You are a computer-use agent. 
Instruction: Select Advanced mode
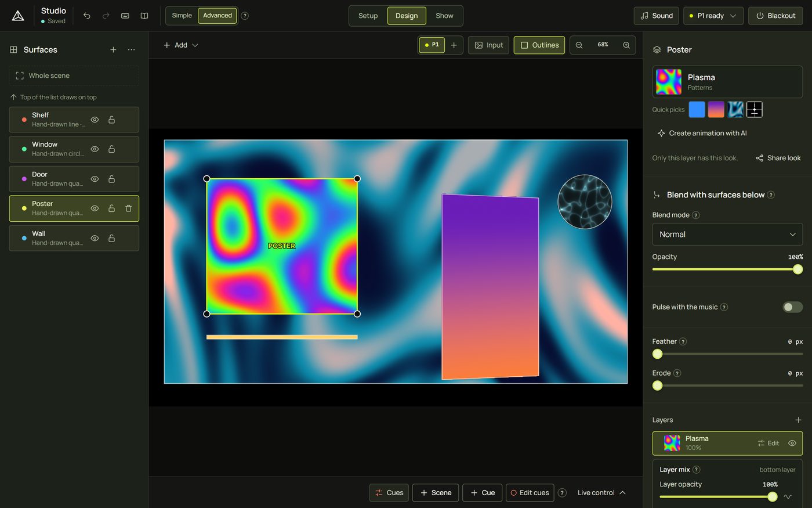(217, 16)
